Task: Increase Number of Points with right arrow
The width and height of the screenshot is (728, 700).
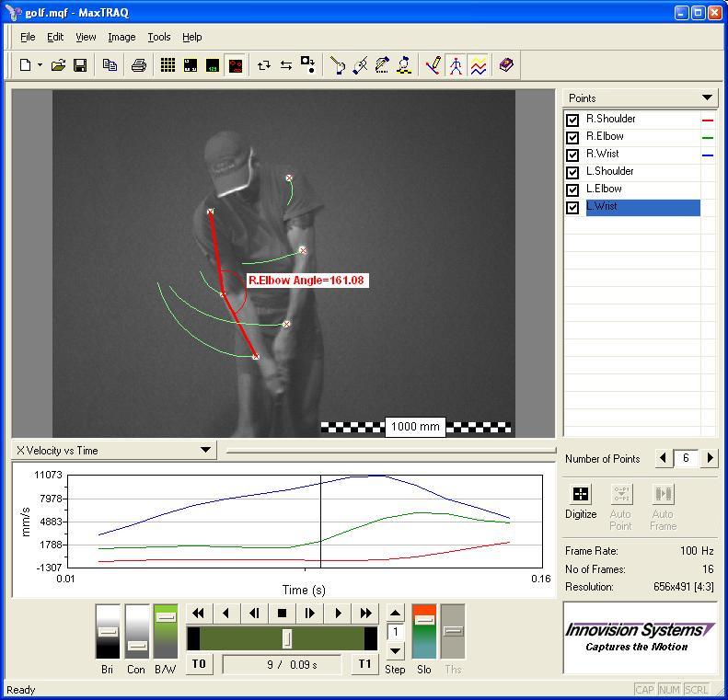Action: 710,458
